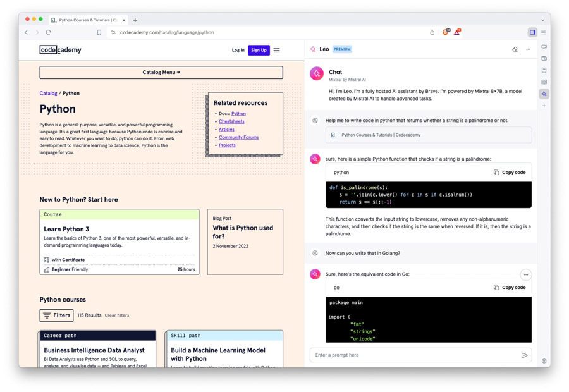The image size is (569, 392).
Task: Open the Filters panel for courses
Action: tap(56, 315)
